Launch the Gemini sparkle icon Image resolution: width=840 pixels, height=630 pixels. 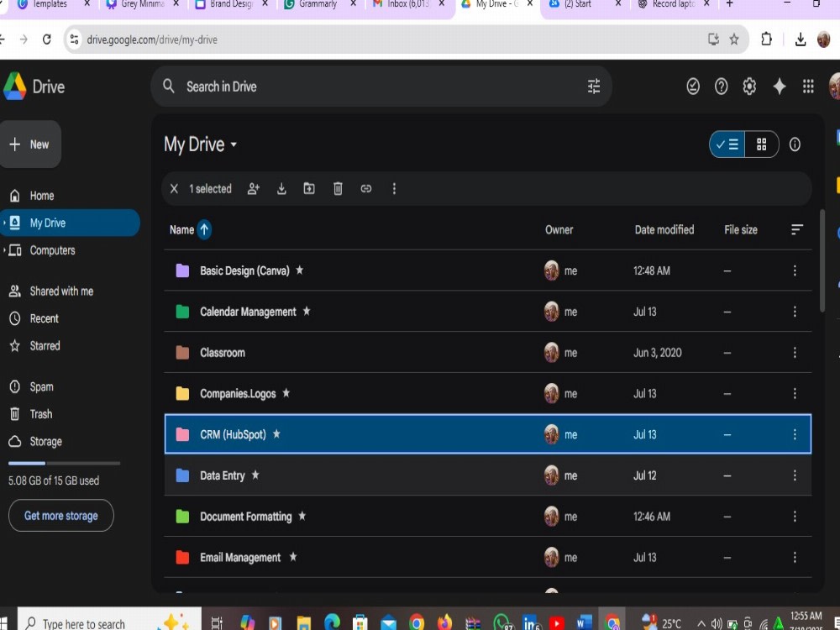coord(780,87)
